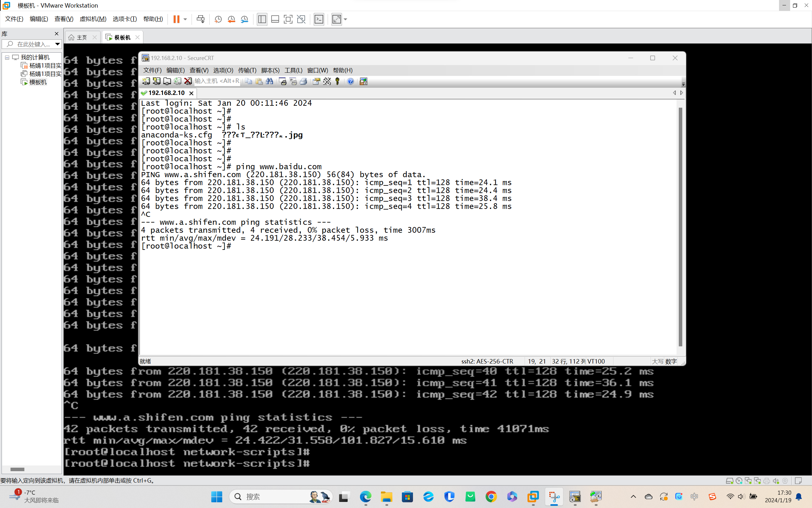Open the library search box dropdown arrow

tap(57, 44)
